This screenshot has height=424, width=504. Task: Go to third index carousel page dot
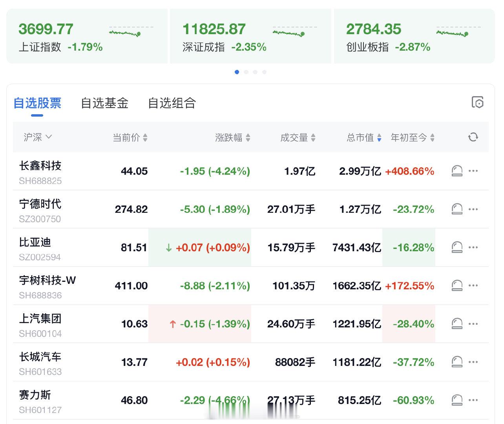[255, 72]
